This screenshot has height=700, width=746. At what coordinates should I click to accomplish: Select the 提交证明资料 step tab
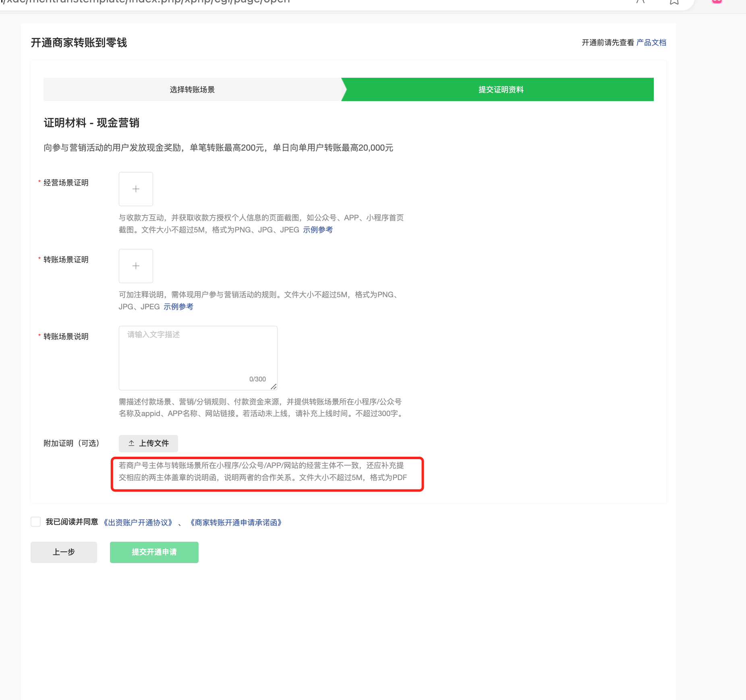coord(501,89)
